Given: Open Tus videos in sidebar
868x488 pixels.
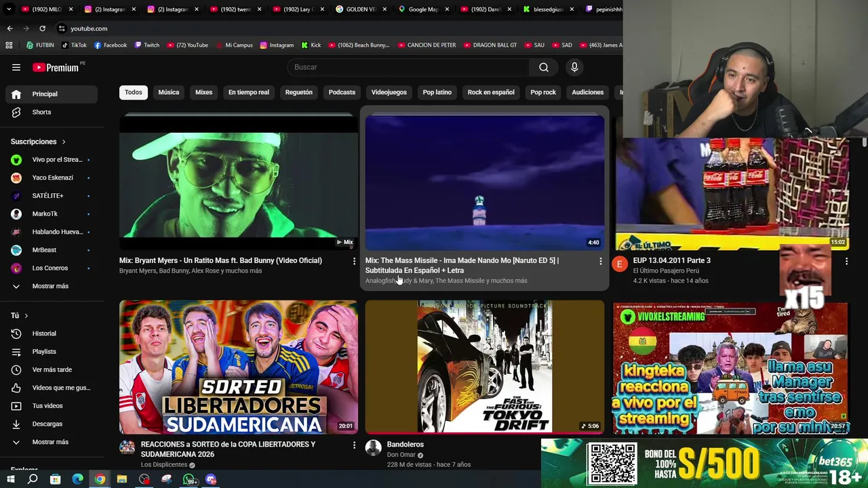Looking at the screenshot, I should click(52, 406).
